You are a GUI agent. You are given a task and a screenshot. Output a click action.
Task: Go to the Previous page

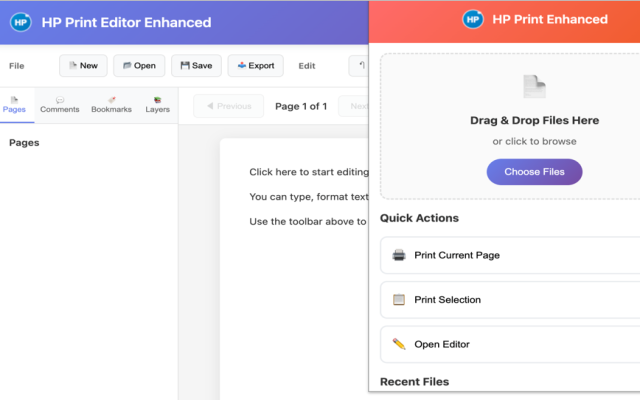tap(229, 106)
